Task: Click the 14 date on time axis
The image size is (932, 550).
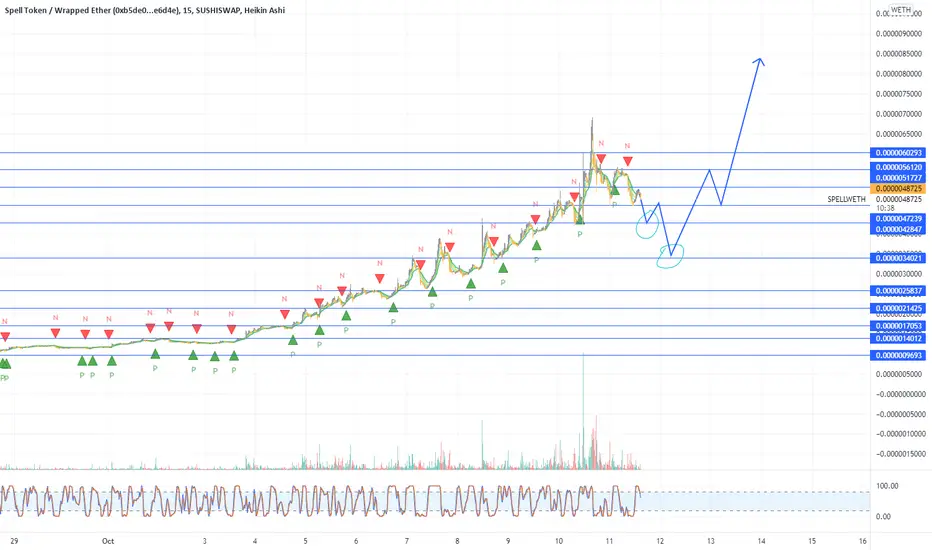Action: [x=761, y=541]
